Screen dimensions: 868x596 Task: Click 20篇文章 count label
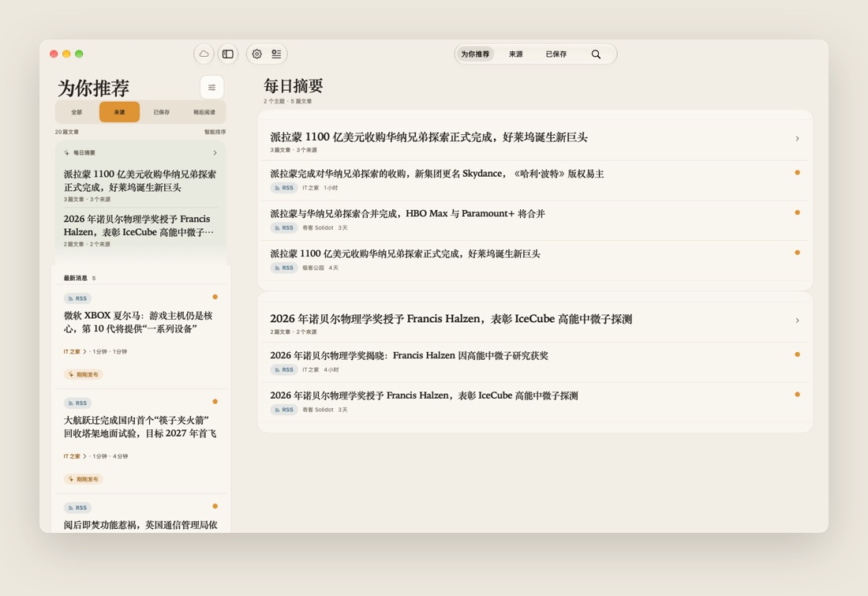(x=66, y=132)
